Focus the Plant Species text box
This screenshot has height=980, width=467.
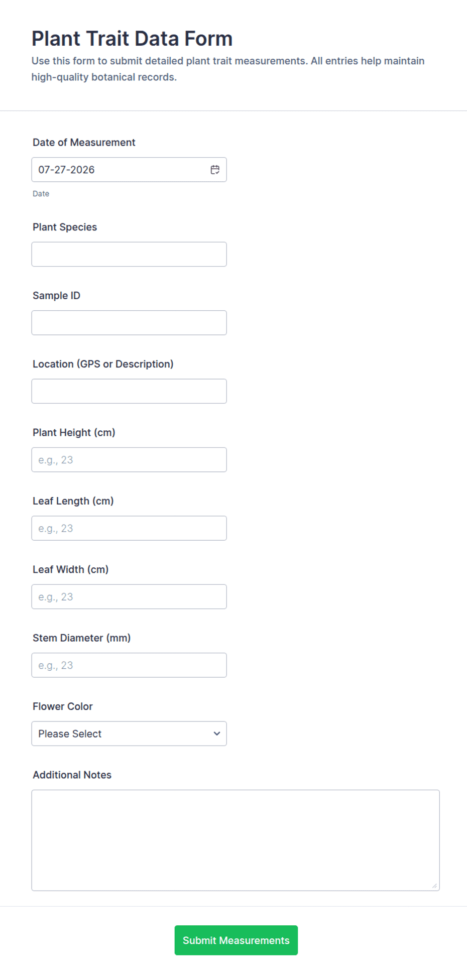tap(129, 254)
